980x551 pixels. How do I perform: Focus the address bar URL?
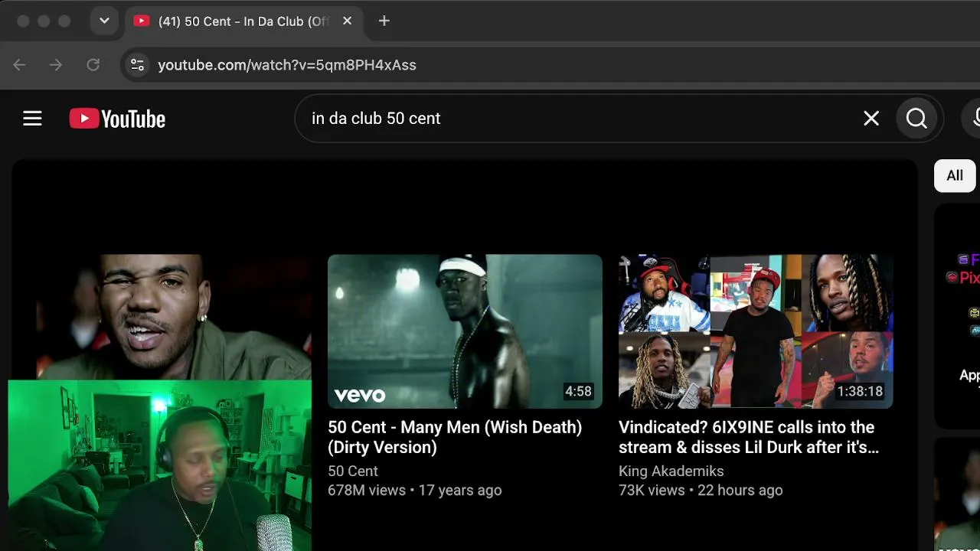pos(287,65)
